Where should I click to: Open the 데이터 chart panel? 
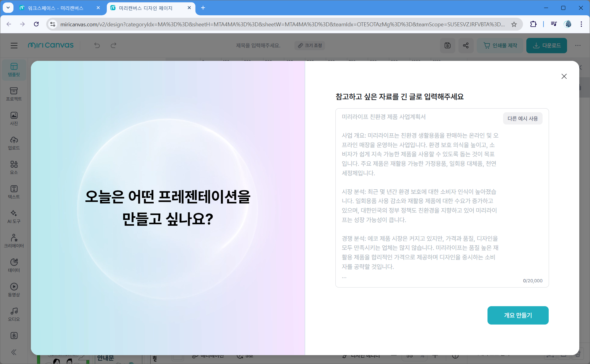[x=14, y=266]
